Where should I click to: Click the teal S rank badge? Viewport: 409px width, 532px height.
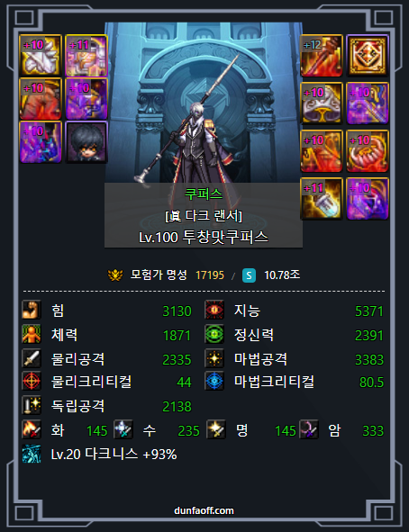click(x=249, y=275)
